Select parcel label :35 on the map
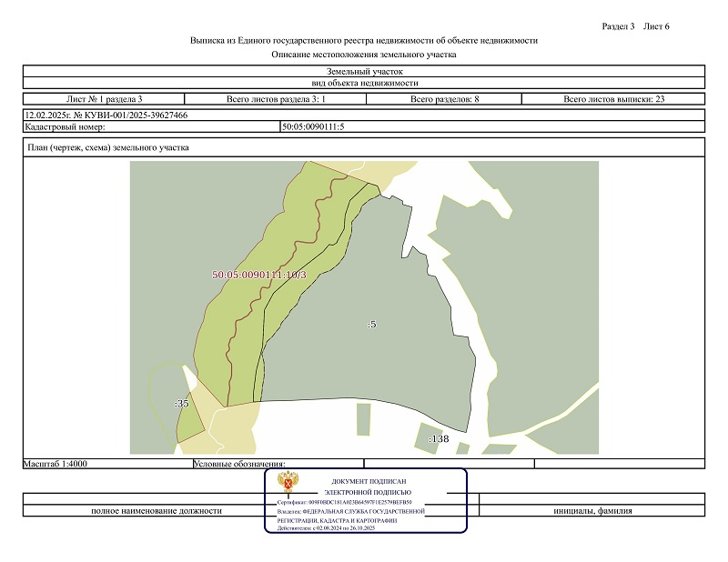The image size is (728, 562). tap(181, 403)
